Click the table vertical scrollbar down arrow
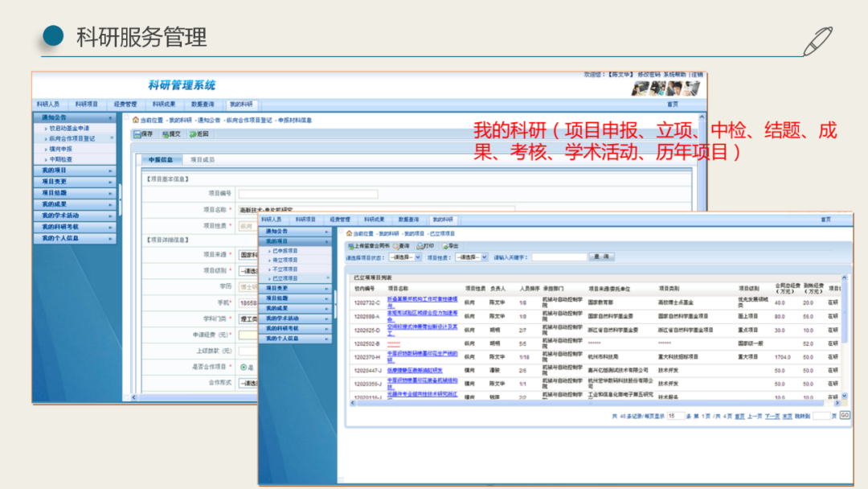 pyautogui.click(x=844, y=396)
